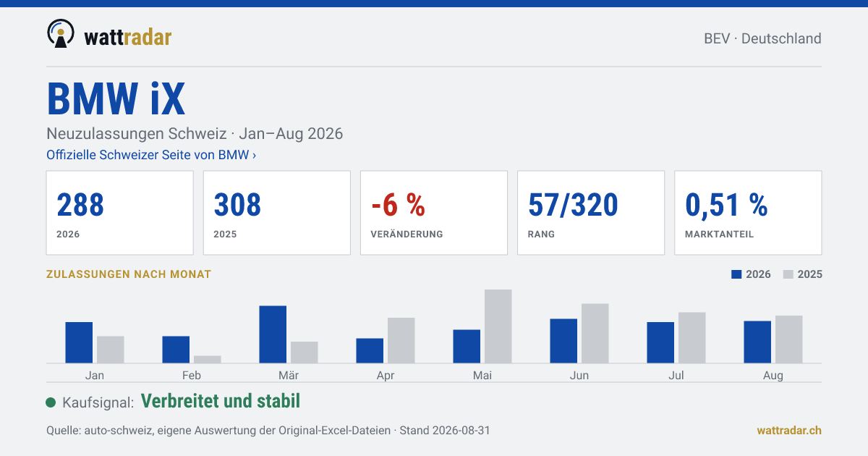Click the green Kaufsignal status dot
Image resolution: width=868 pixels, height=456 pixels.
51,402
